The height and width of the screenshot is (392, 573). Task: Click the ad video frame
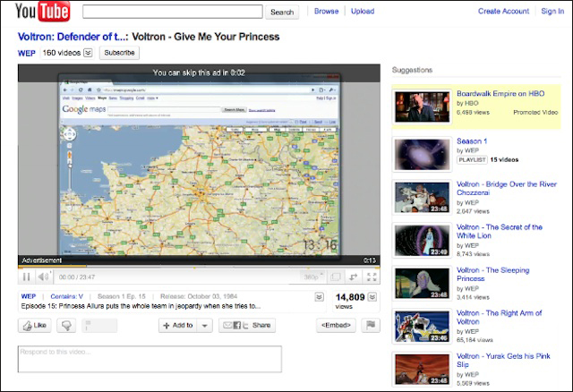(199, 166)
